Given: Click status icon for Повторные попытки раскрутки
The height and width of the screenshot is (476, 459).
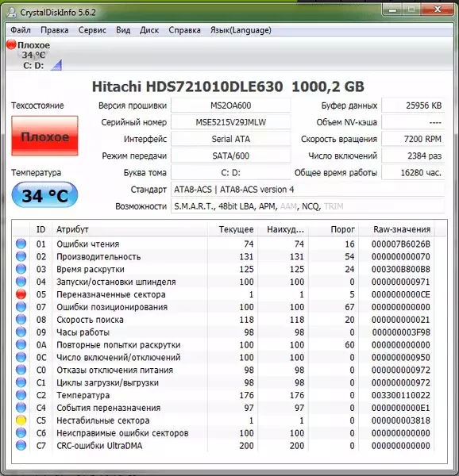Looking at the screenshot, I should pos(21,344).
